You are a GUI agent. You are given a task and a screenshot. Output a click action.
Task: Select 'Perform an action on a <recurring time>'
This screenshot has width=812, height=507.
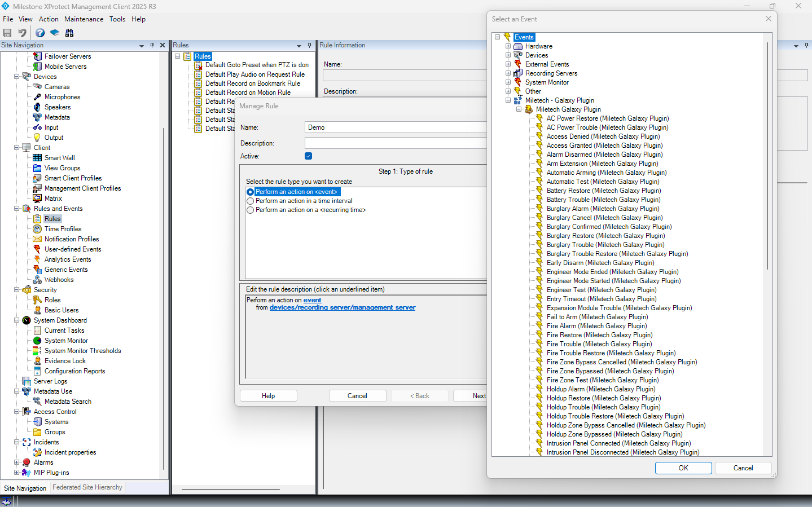tap(251, 210)
